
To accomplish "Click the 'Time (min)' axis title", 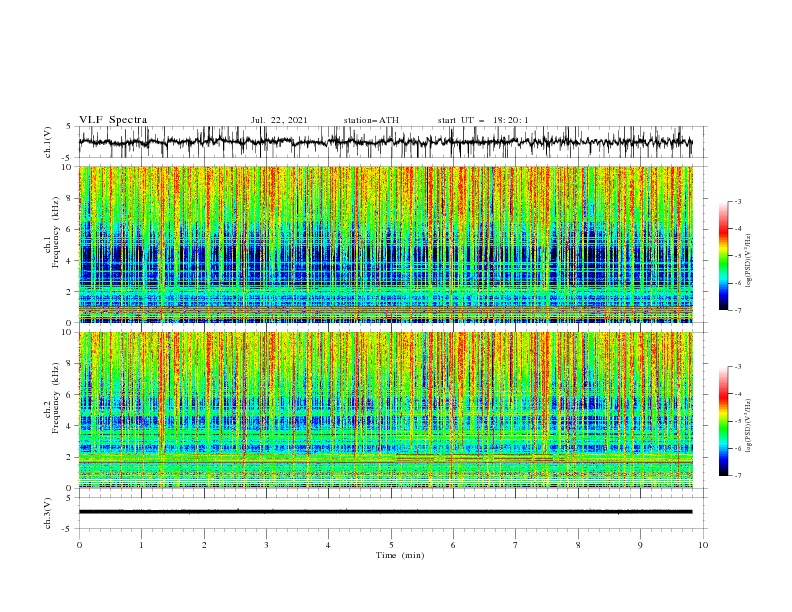I will (x=400, y=555).
